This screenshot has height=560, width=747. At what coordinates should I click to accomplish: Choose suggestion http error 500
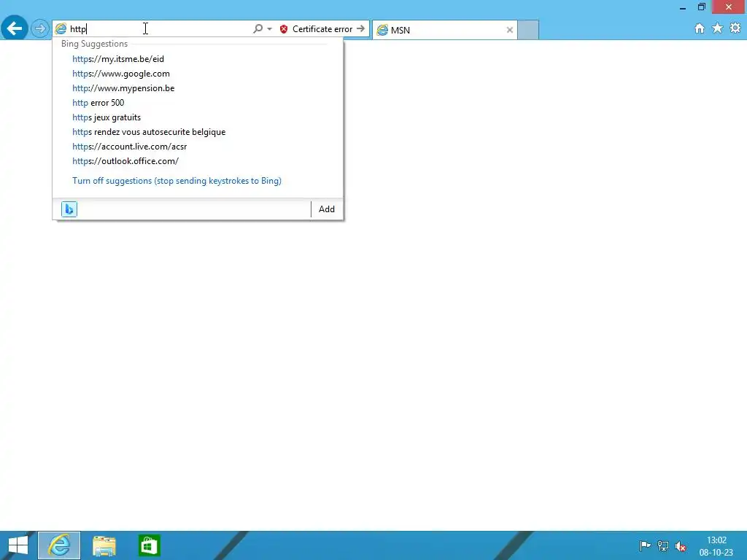click(x=98, y=103)
